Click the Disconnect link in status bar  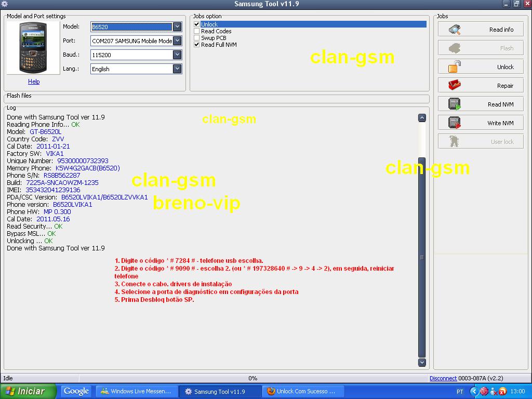coord(443,378)
